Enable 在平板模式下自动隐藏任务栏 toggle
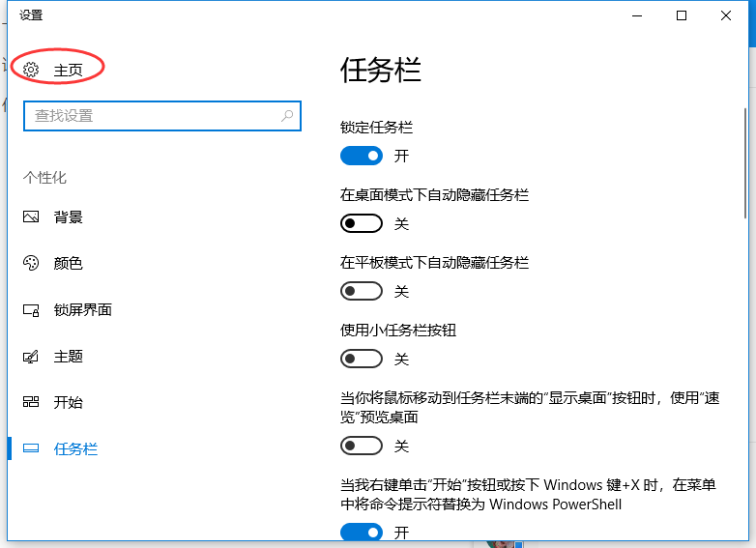Viewport: 756px width, 548px height. tap(362, 291)
